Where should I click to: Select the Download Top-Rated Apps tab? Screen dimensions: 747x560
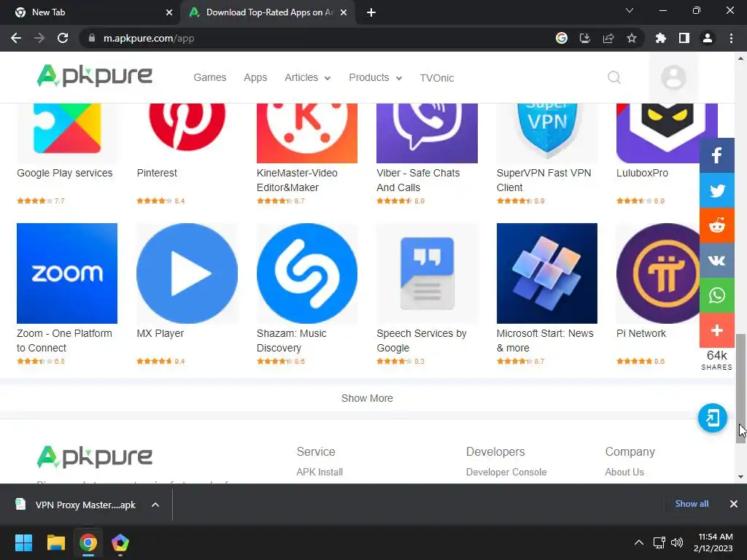click(269, 12)
